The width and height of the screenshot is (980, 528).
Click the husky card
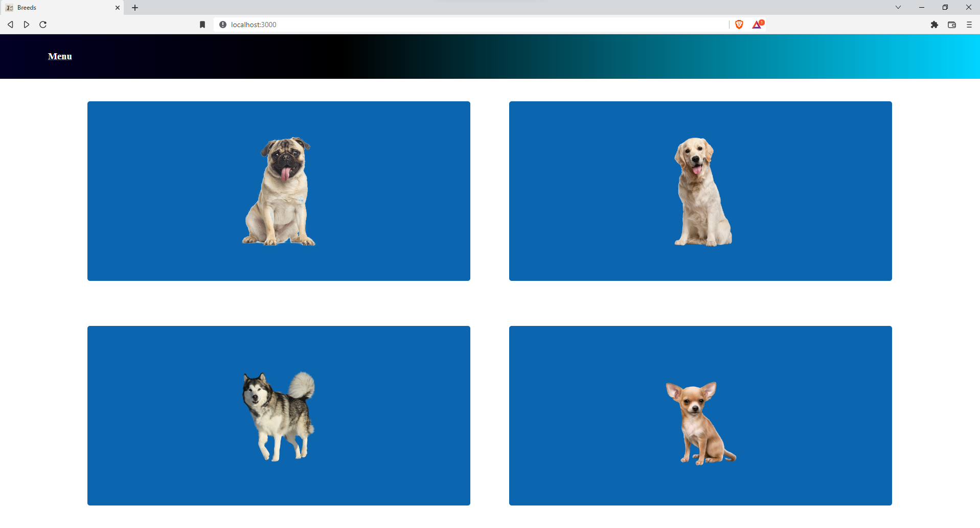coord(279,415)
